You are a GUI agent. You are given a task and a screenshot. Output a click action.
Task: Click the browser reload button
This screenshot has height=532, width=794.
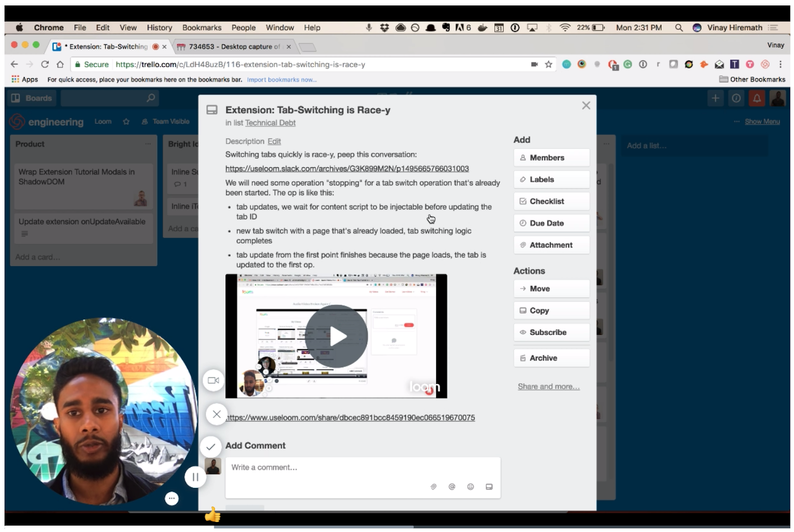pos(45,65)
